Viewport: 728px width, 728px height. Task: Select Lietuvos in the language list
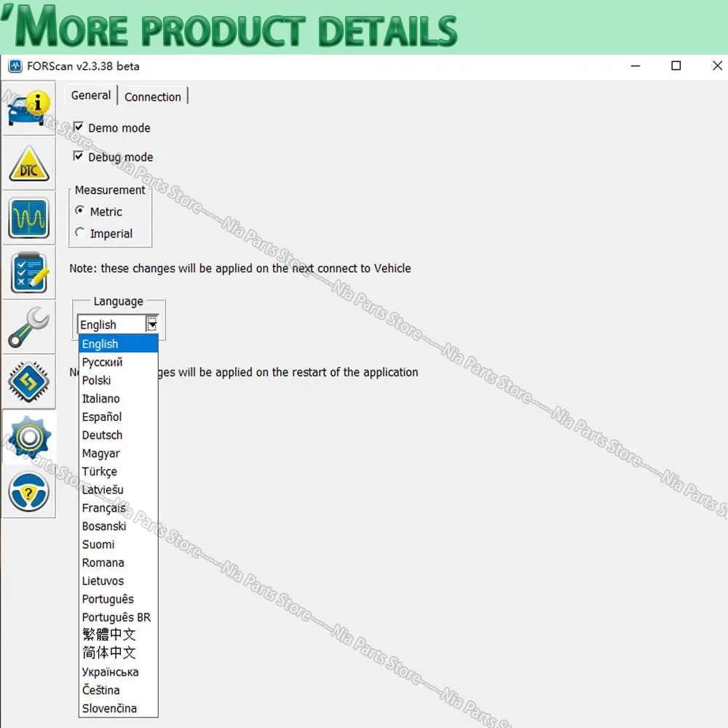tap(119, 581)
